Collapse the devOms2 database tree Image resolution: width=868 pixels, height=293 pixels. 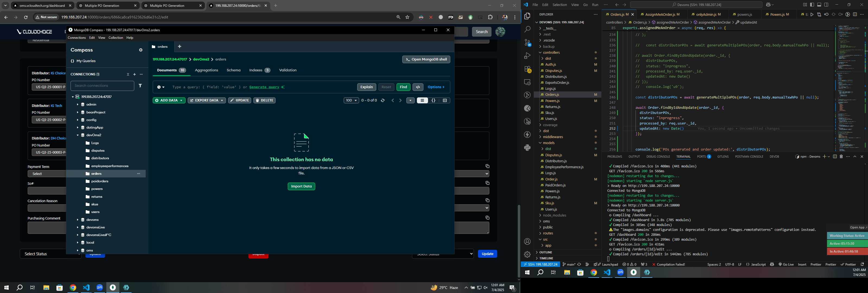pos(78,135)
